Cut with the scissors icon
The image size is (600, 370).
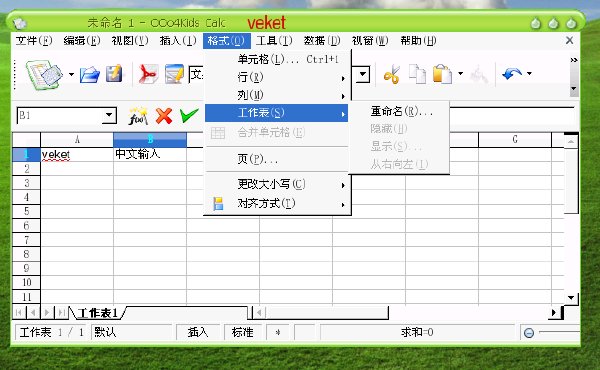(392, 74)
